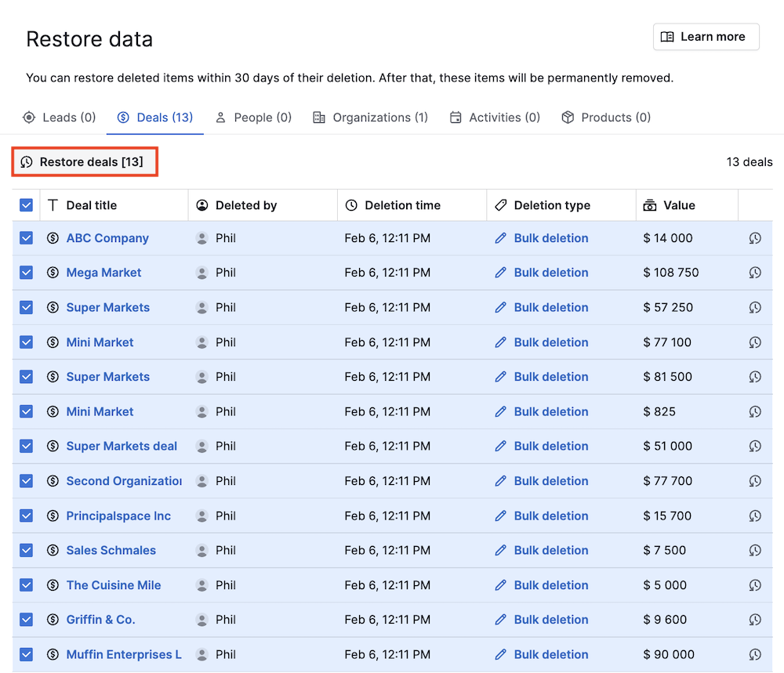Open the Mega Market deal link
This screenshot has width=784, height=673.
click(103, 273)
